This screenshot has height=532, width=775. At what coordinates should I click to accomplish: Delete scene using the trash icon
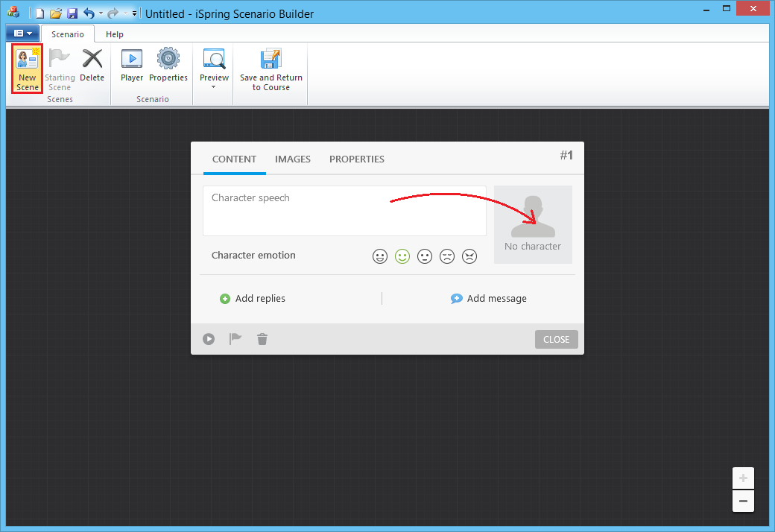pos(262,339)
